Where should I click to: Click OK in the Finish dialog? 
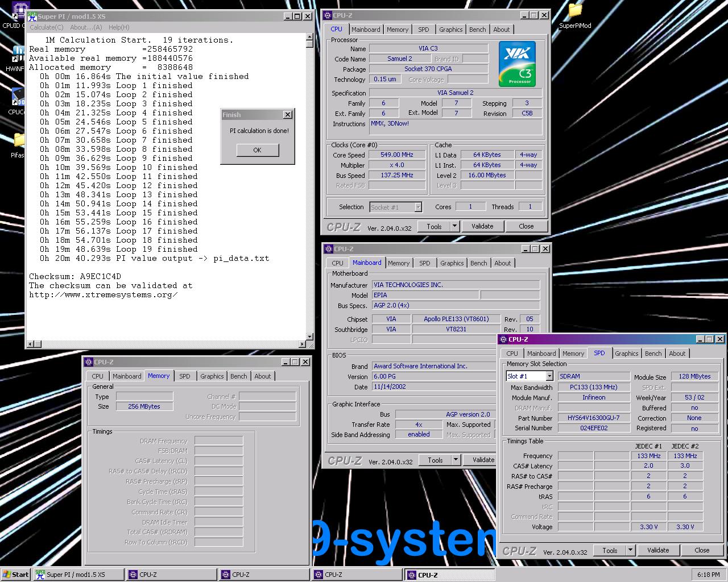point(257,150)
